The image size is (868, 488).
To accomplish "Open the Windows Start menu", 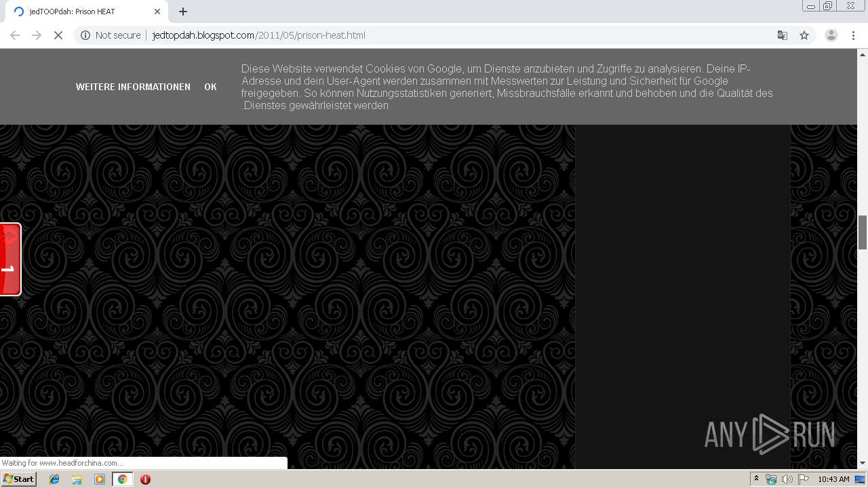I will (18, 479).
